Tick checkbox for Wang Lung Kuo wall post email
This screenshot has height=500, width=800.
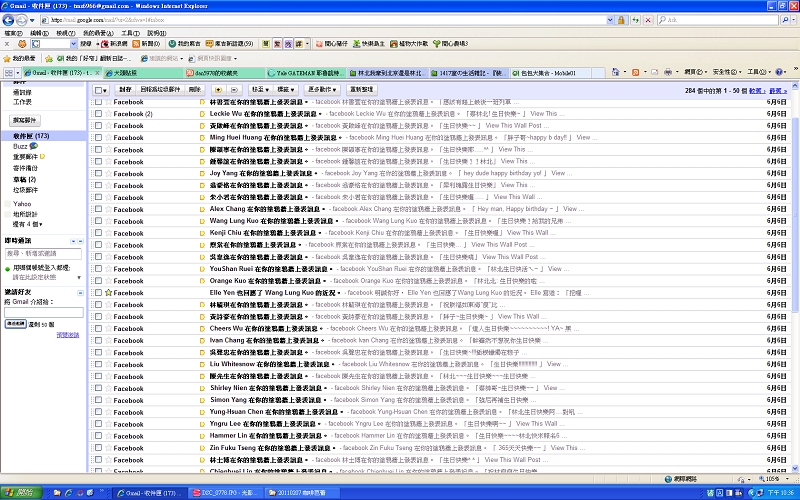coord(98,221)
